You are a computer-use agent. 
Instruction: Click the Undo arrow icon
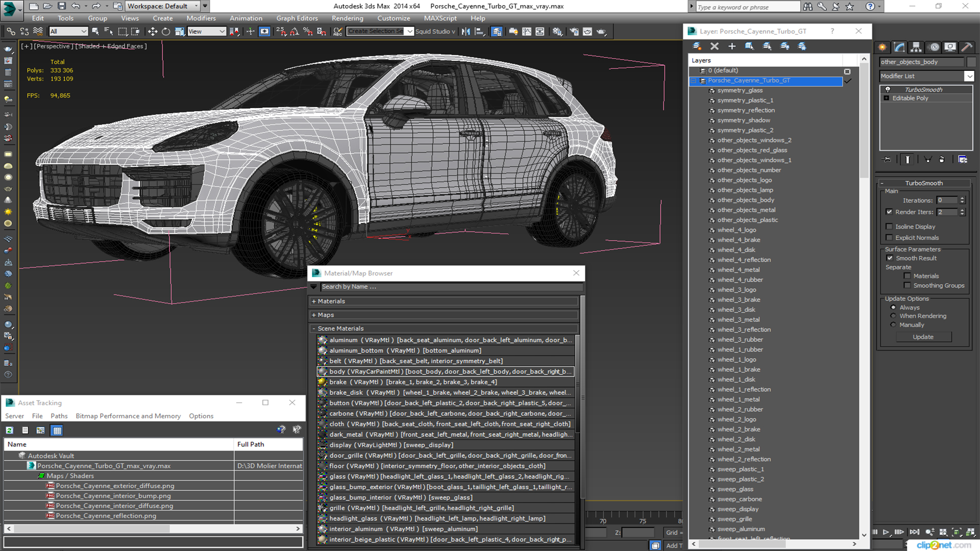pos(76,6)
